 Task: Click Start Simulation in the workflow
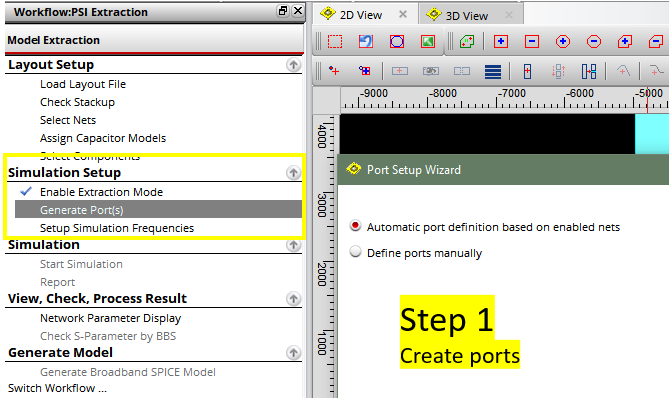[81, 264]
